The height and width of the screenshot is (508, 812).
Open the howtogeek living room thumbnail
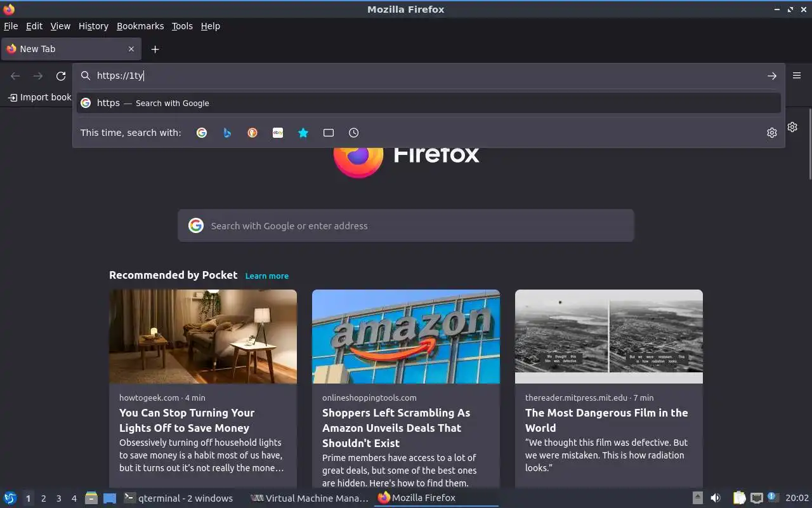(x=203, y=337)
